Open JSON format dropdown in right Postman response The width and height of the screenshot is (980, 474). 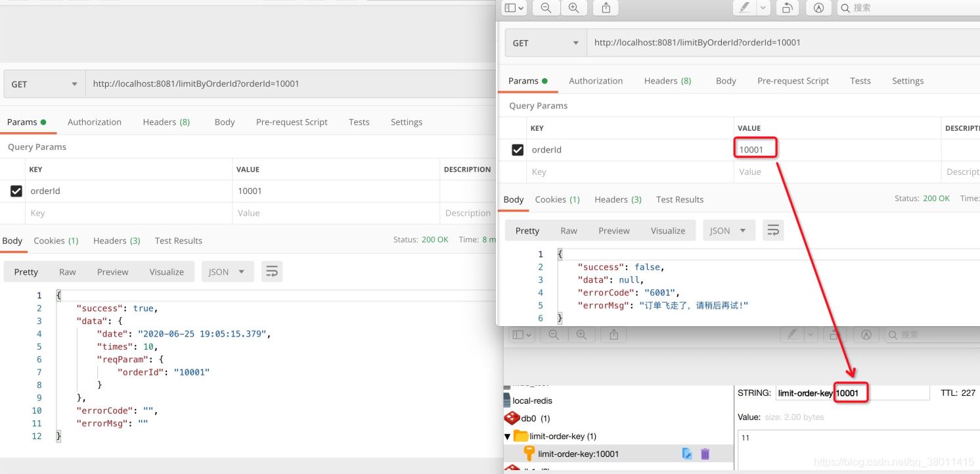[729, 230]
